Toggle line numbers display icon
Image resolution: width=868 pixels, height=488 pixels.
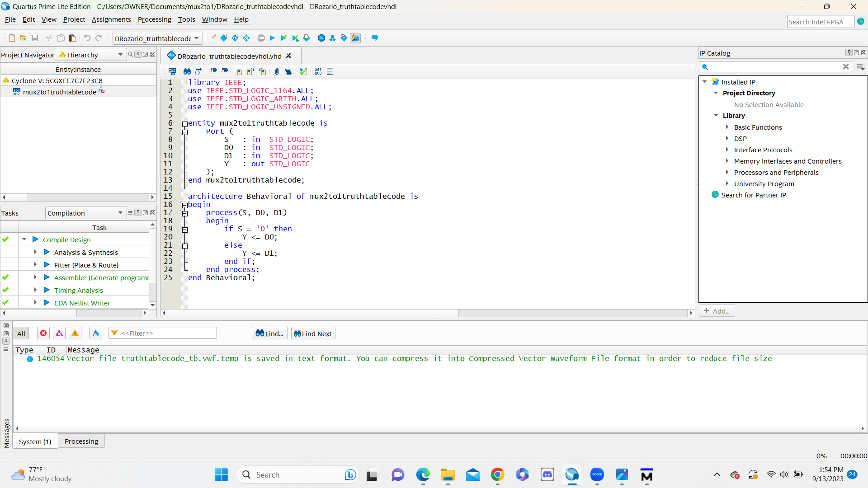click(318, 71)
